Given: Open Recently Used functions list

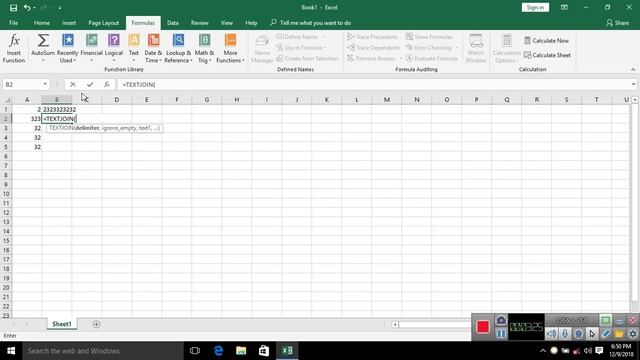Looking at the screenshot, I should click(x=67, y=48).
